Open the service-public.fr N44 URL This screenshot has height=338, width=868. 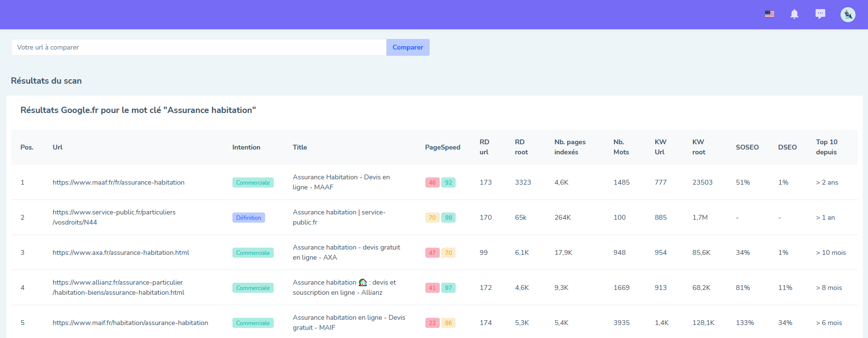click(x=114, y=217)
